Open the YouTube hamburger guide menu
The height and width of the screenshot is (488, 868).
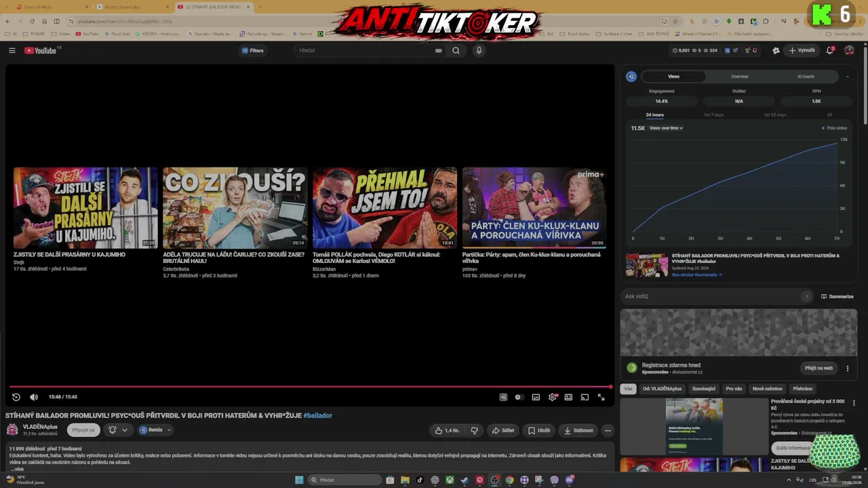12,50
